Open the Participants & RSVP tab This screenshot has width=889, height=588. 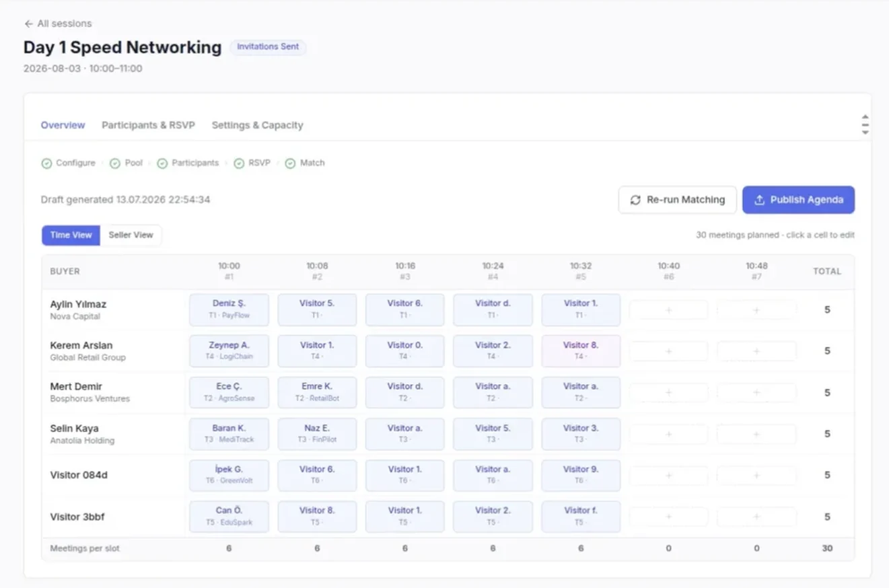148,125
